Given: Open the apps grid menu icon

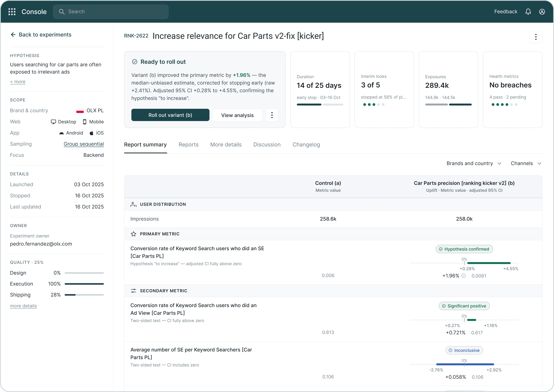Looking at the screenshot, I should [x=12, y=12].
